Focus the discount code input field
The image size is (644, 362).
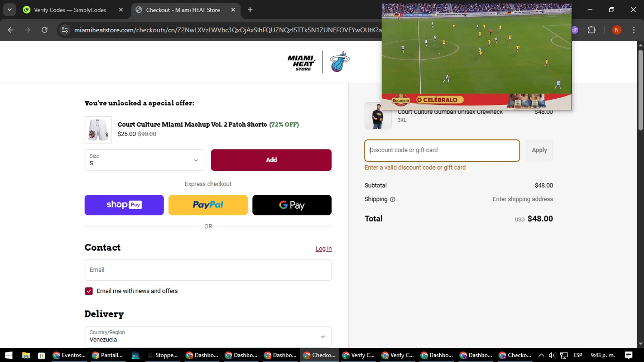pos(442,150)
